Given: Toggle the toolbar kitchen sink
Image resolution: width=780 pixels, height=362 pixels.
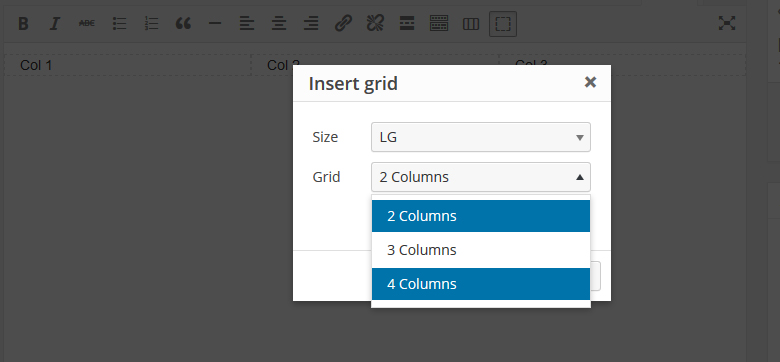Looking at the screenshot, I should point(439,23).
